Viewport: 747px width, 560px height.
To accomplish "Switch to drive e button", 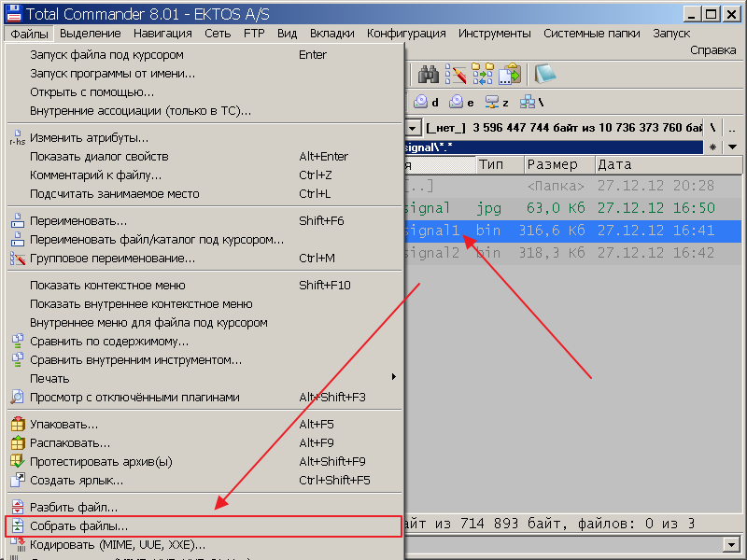I will pos(461,102).
